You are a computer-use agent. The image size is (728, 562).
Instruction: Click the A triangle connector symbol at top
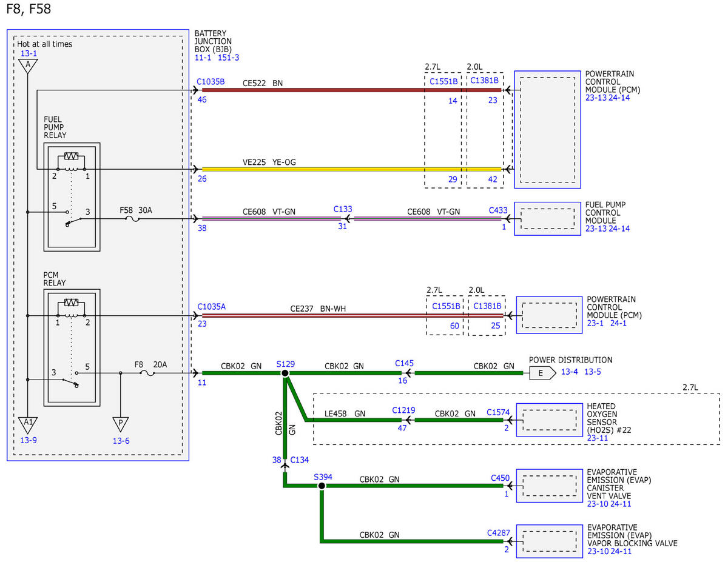point(28,66)
